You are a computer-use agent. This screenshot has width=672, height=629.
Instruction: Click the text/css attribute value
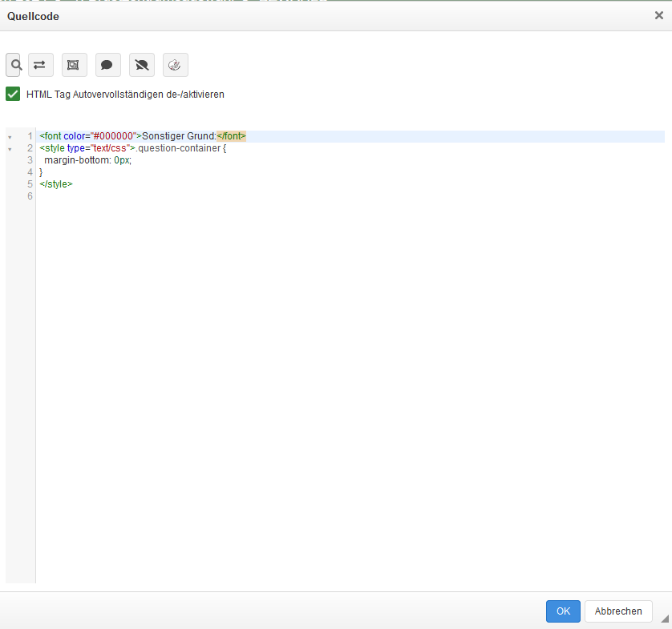(111, 148)
